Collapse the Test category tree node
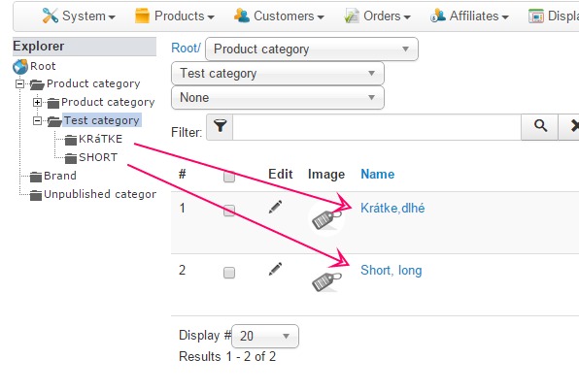 [37, 120]
